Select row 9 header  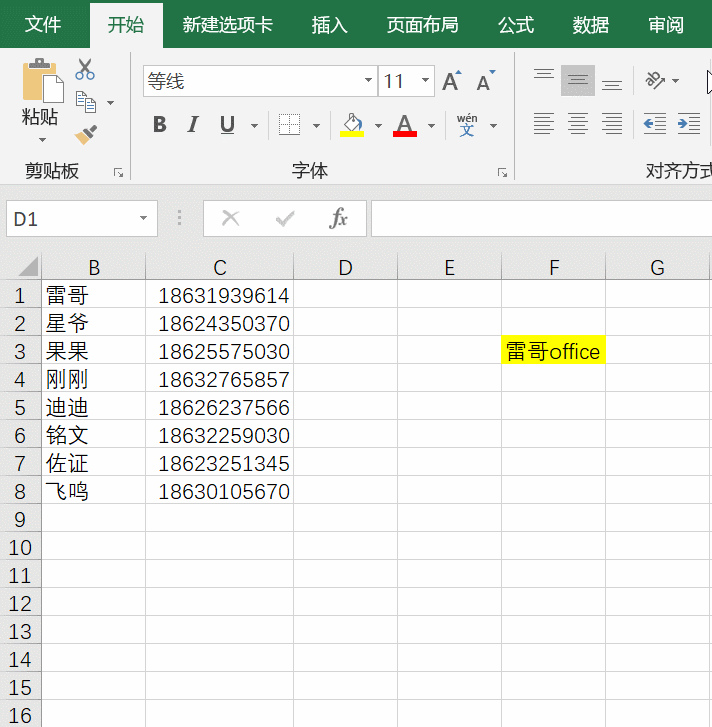tap(20, 518)
